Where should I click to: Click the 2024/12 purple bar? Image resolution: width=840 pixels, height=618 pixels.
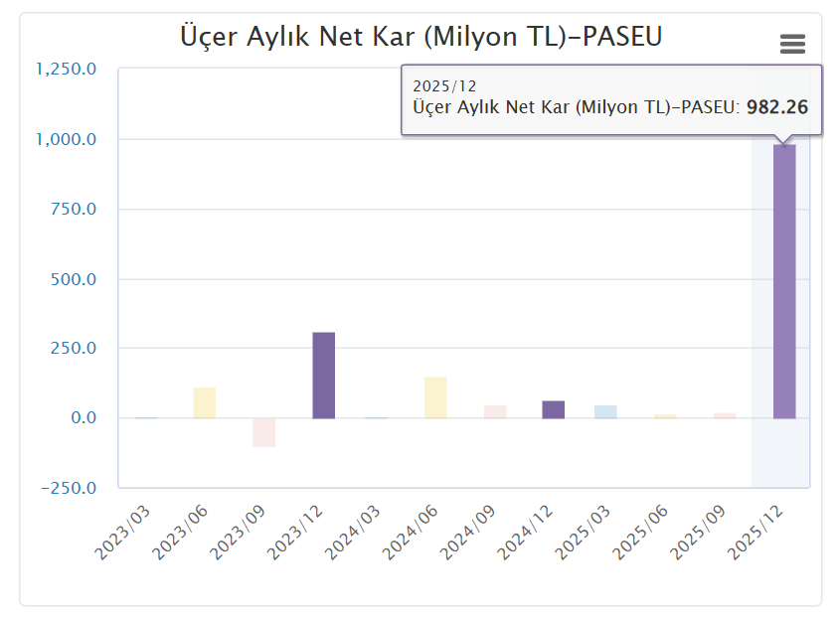tap(554, 409)
